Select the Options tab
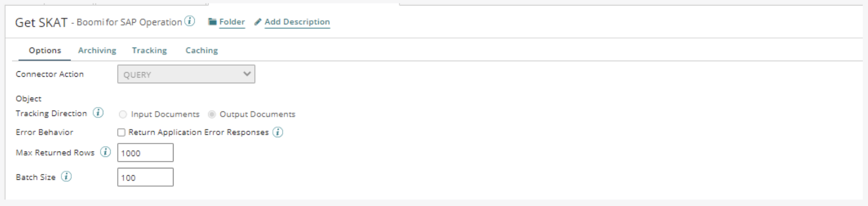Image resolution: width=868 pixels, height=206 pixels. coord(45,51)
